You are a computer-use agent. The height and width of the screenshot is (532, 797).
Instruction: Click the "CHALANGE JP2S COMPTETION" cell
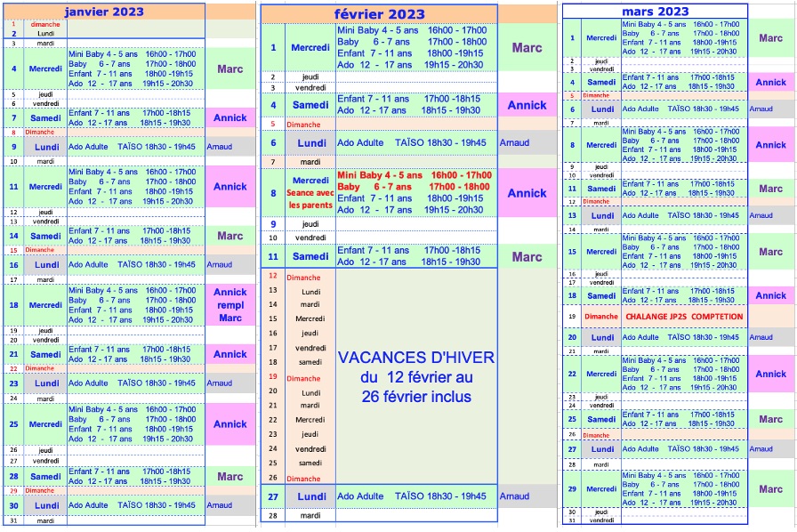coord(684,317)
